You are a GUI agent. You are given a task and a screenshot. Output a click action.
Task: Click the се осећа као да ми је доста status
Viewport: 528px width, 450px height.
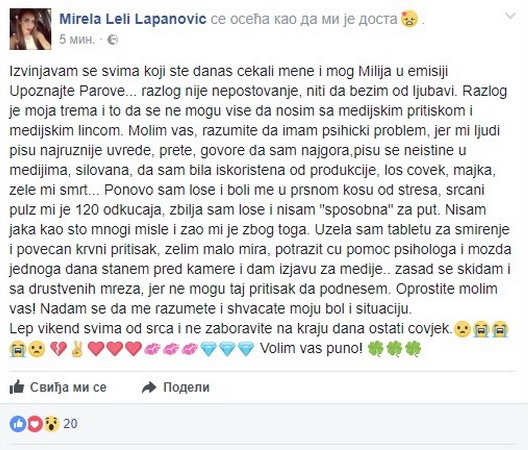304,19
